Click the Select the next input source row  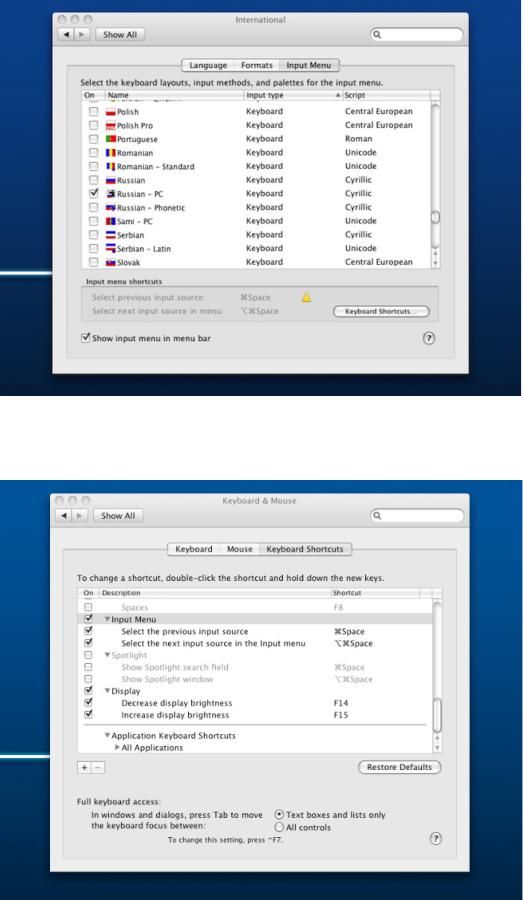pyautogui.click(x=255, y=643)
